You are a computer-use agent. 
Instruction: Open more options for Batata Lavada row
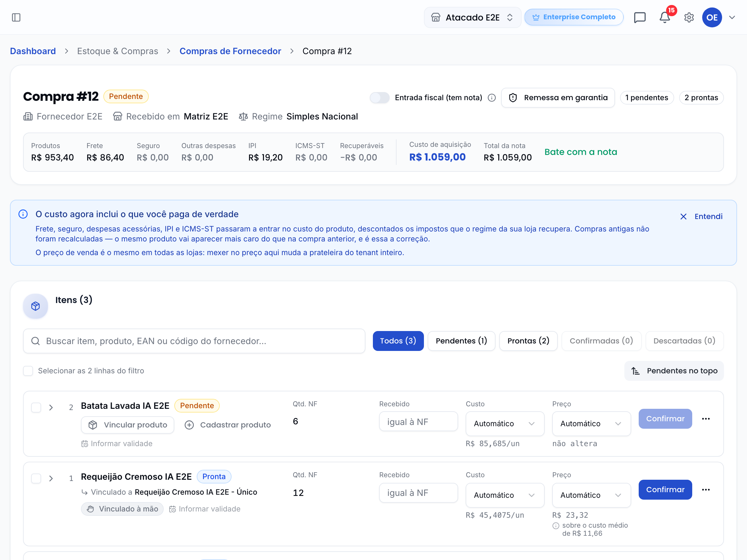pyautogui.click(x=706, y=419)
